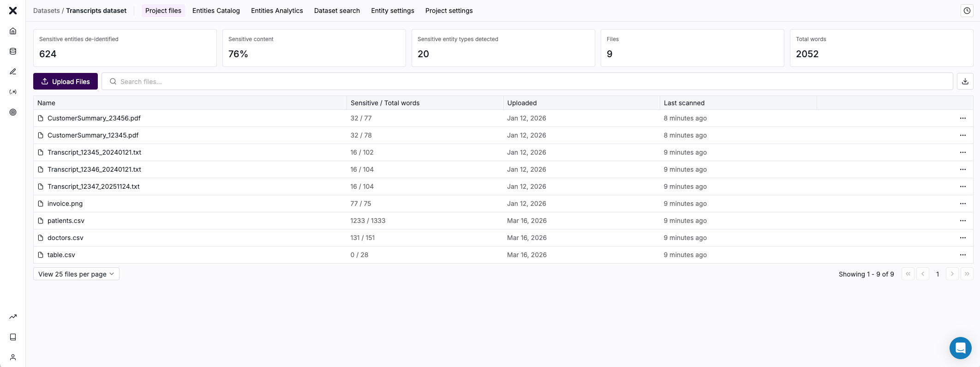
Task: Switch to the Dataset search tab
Action: tap(337, 11)
